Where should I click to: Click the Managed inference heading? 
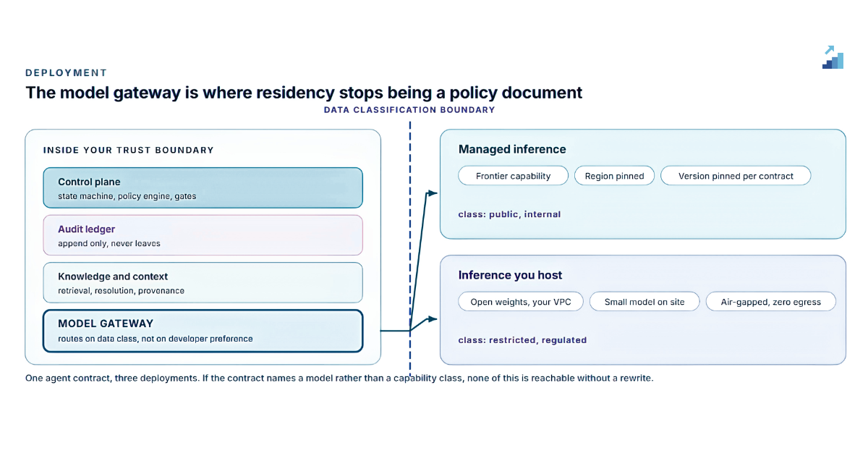512,149
